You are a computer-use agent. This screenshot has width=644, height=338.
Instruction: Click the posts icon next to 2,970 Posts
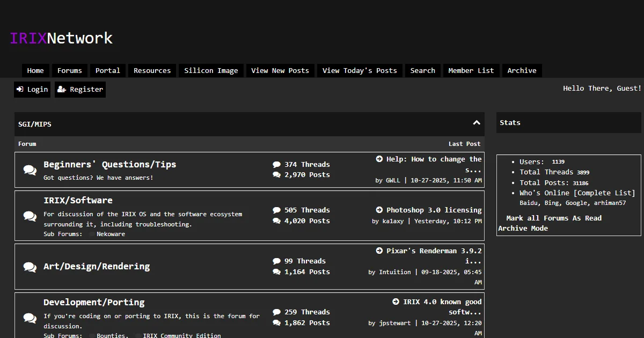[x=277, y=174]
